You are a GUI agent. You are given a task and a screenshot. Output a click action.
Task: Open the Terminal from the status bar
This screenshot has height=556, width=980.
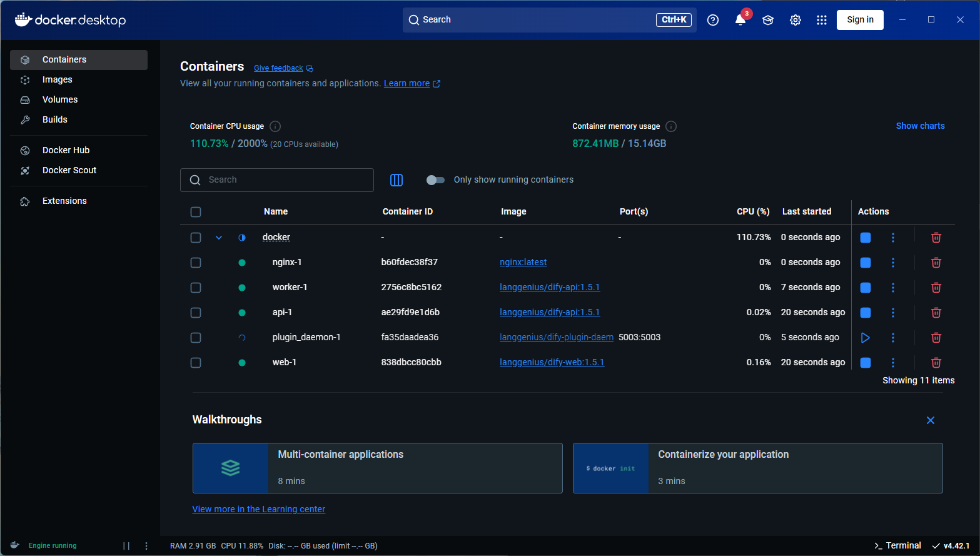[897, 546]
